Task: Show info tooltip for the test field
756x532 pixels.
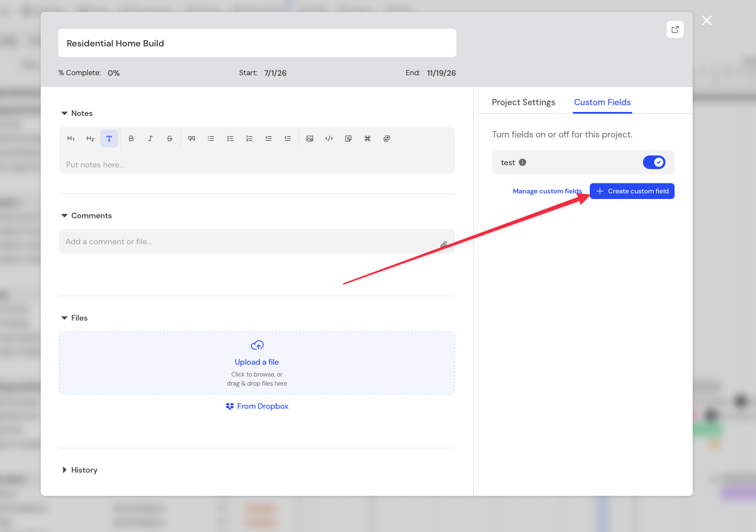Action: tap(522, 162)
